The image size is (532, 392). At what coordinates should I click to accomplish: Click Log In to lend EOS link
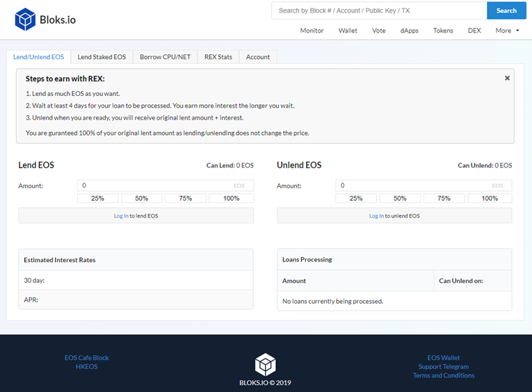[121, 216]
